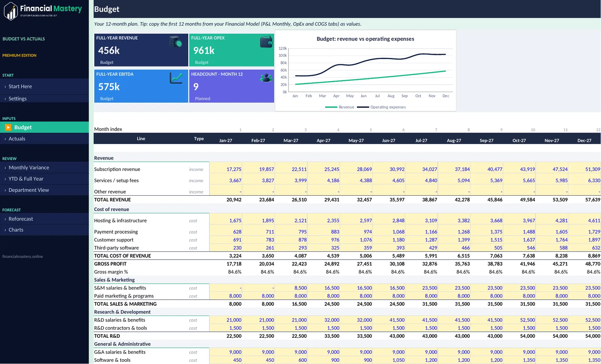The width and height of the screenshot is (601, 364).
Task: Click the orange play icon beside Budget
Action: pos(8,127)
